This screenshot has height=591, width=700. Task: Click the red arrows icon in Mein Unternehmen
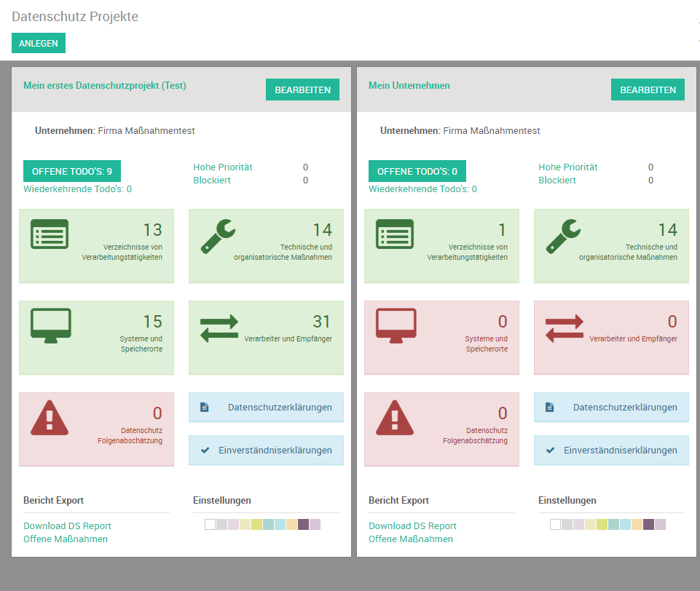pos(565,328)
